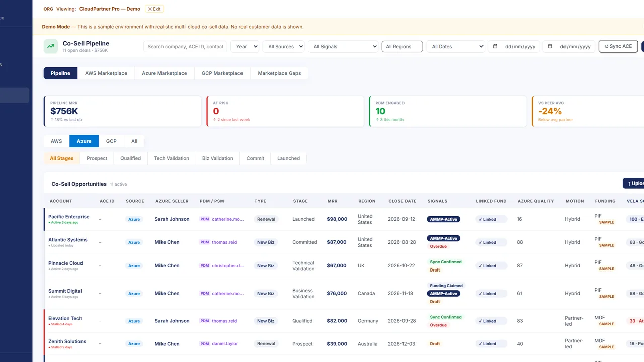The width and height of the screenshot is (644, 362).
Task: Open calendar icon of second date field
Action: pyautogui.click(x=550, y=46)
